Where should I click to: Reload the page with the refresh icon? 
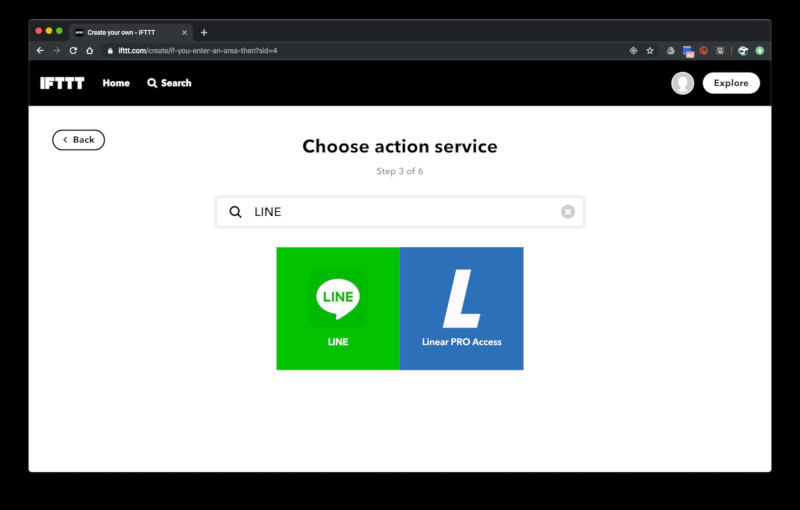[x=73, y=50]
